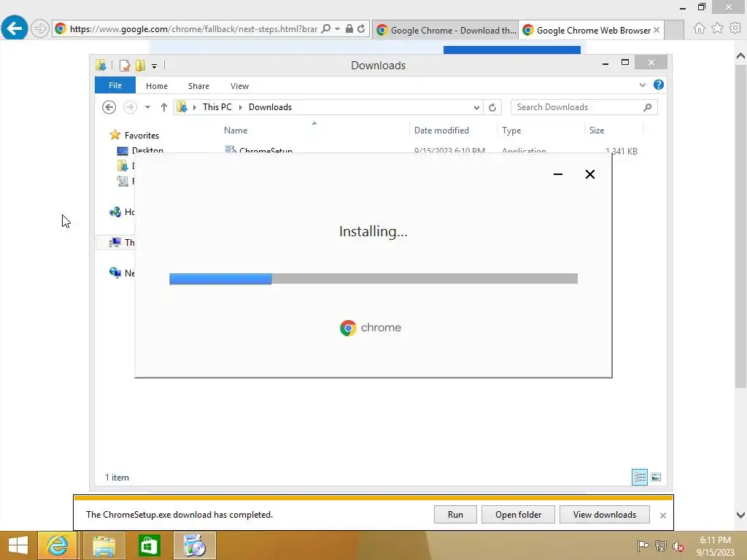
Task: Click Properties icon in Downloads quick access toolbar
Action: coord(124,65)
